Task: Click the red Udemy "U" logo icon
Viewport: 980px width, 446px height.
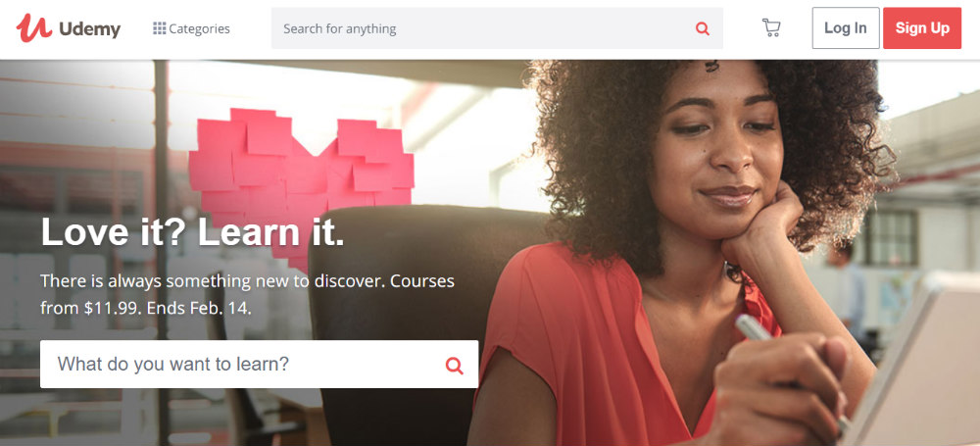Action: (33, 28)
